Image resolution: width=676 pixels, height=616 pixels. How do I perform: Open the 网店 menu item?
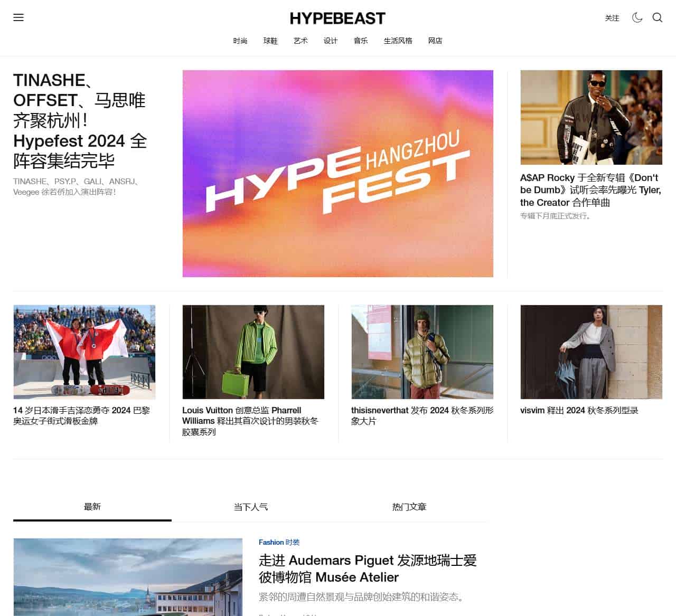point(435,41)
